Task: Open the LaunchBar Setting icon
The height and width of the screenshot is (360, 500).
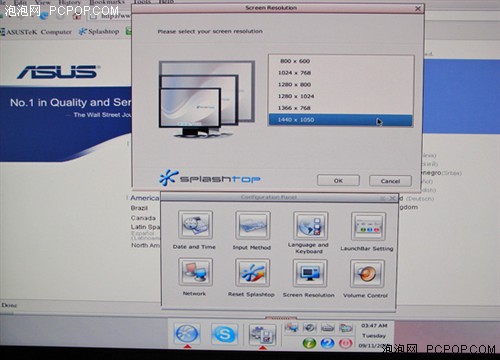Action: [x=368, y=227]
